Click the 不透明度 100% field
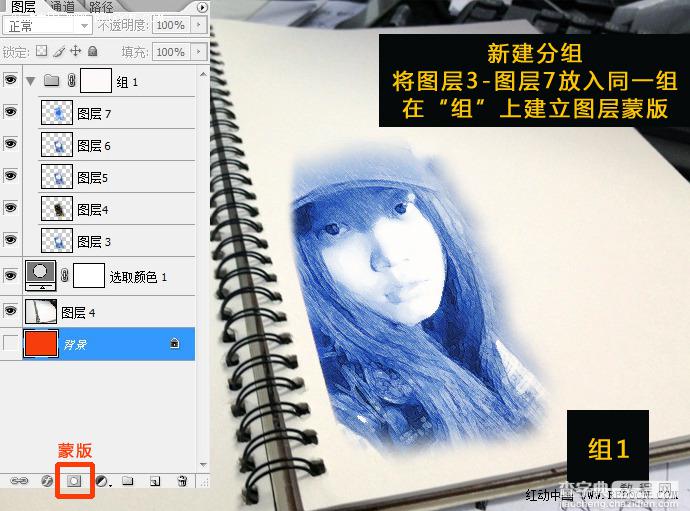The height and width of the screenshot is (511, 690). pos(172,25)
